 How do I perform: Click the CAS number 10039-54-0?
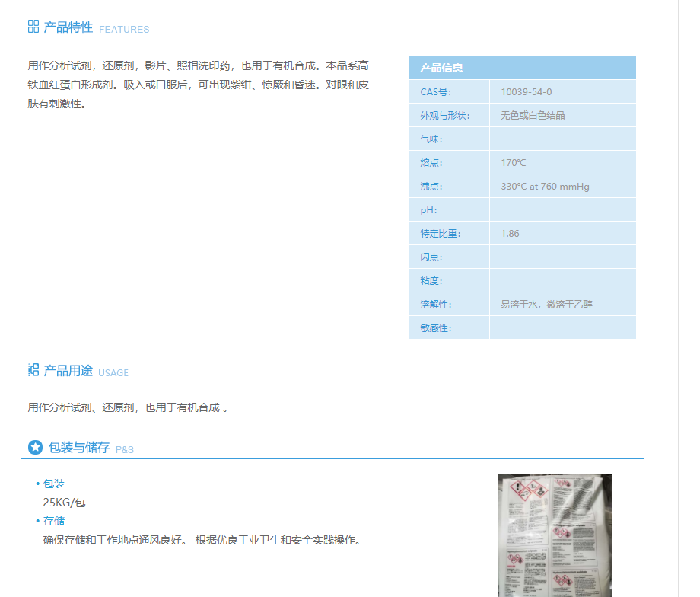[525, 91]
